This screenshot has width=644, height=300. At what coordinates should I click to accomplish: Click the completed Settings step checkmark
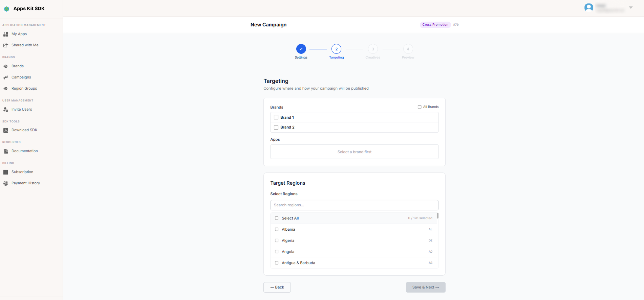[x=301, y=49]
